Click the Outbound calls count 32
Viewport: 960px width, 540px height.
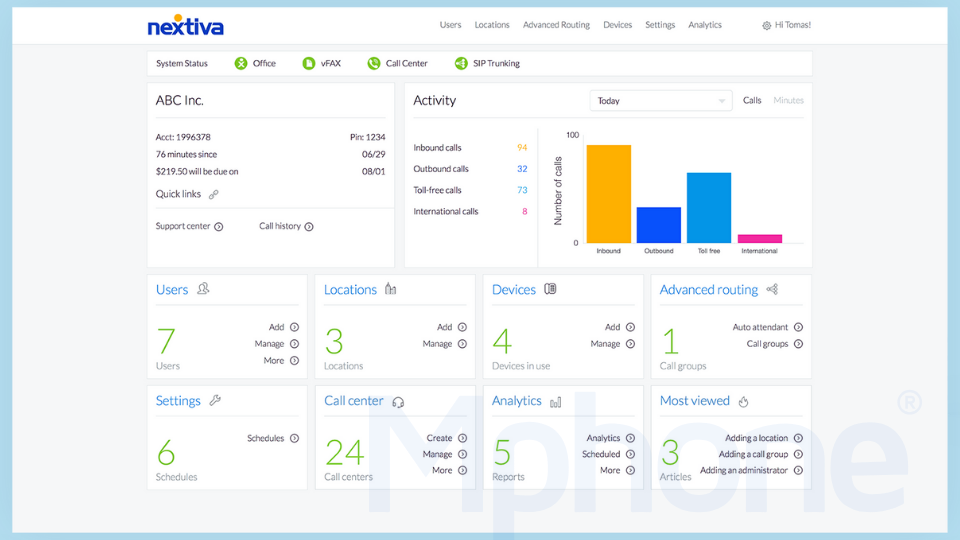[x=522, y=169]
